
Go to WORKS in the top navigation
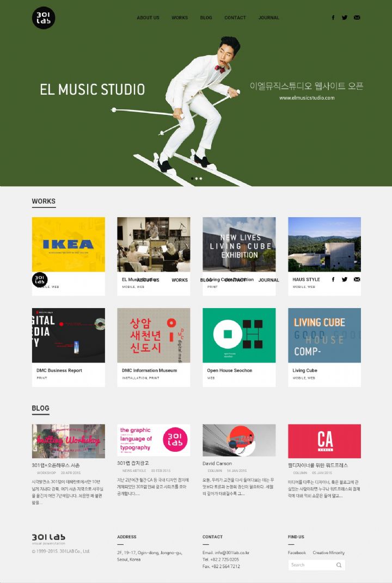point(180,17)
